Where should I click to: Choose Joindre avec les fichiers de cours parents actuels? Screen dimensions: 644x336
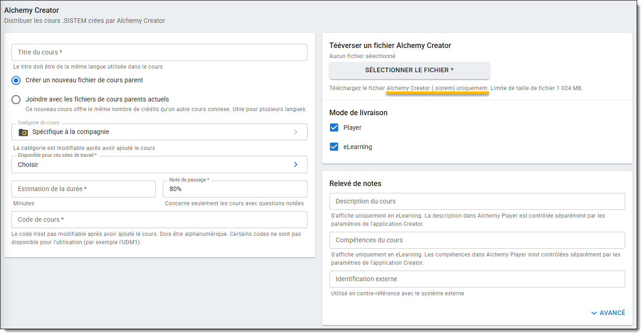click(16, 100)
